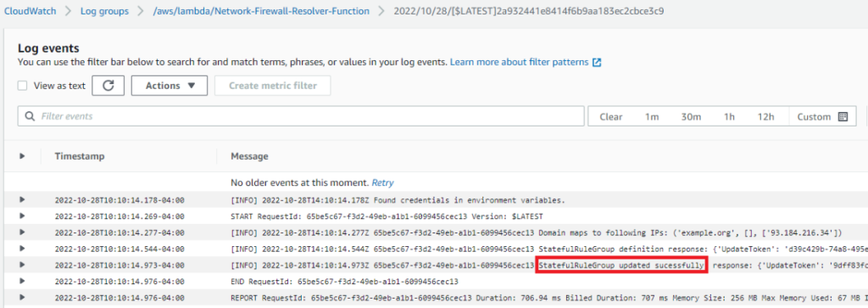Click the No older events at this moment text
Screen dimensions: 868x308
pos(299,182)
